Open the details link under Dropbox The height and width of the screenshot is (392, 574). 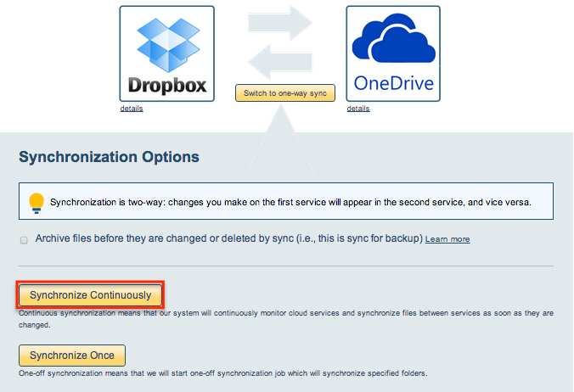[132, 109]
